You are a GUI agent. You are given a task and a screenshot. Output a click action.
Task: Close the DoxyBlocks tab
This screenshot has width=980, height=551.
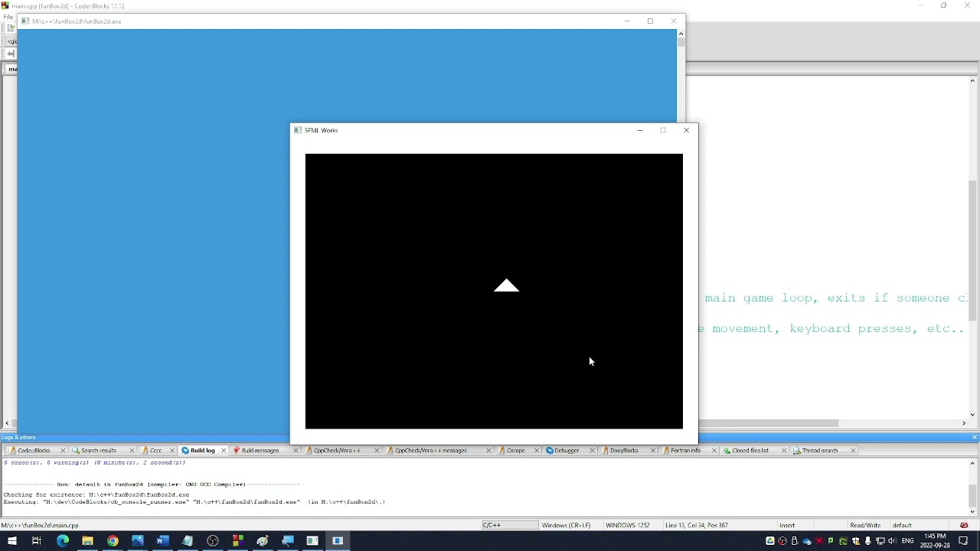pyautogui.click(x=653, y=451)
